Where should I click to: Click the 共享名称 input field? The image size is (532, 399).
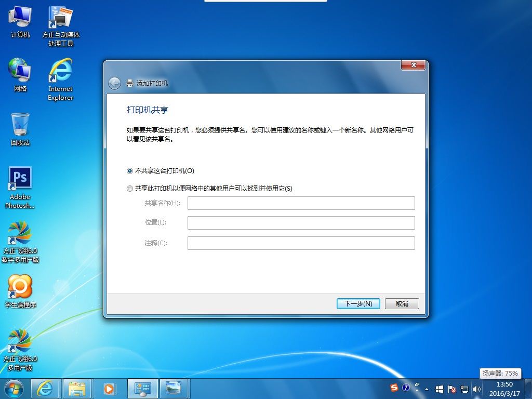point(301,203)
